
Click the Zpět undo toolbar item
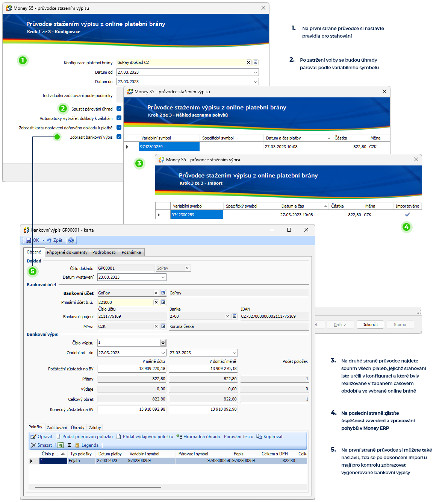tap(55, 240)
